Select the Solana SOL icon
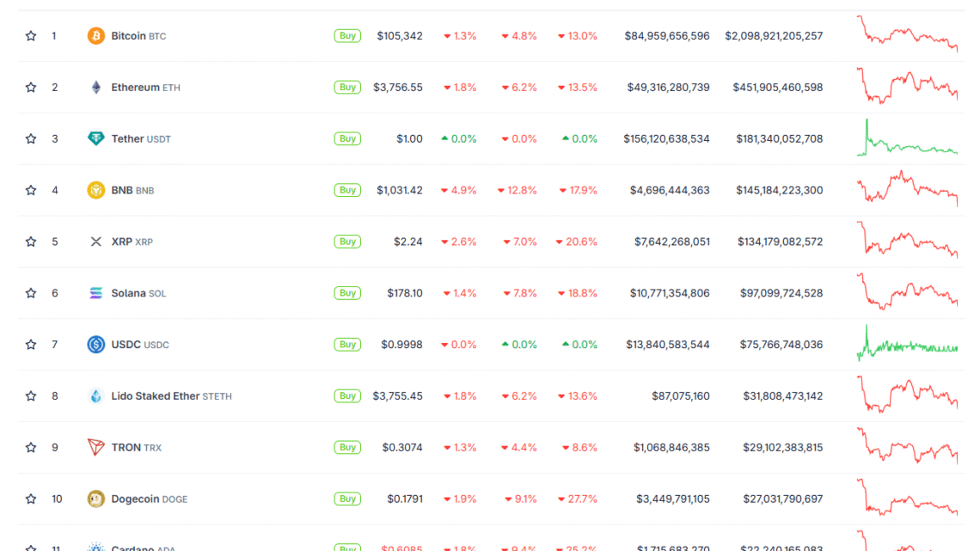Screen dimensions: 980x551 coord(95,293)
